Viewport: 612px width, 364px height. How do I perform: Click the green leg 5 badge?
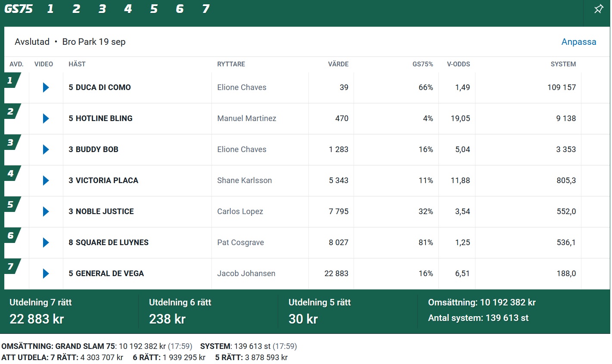12,204
